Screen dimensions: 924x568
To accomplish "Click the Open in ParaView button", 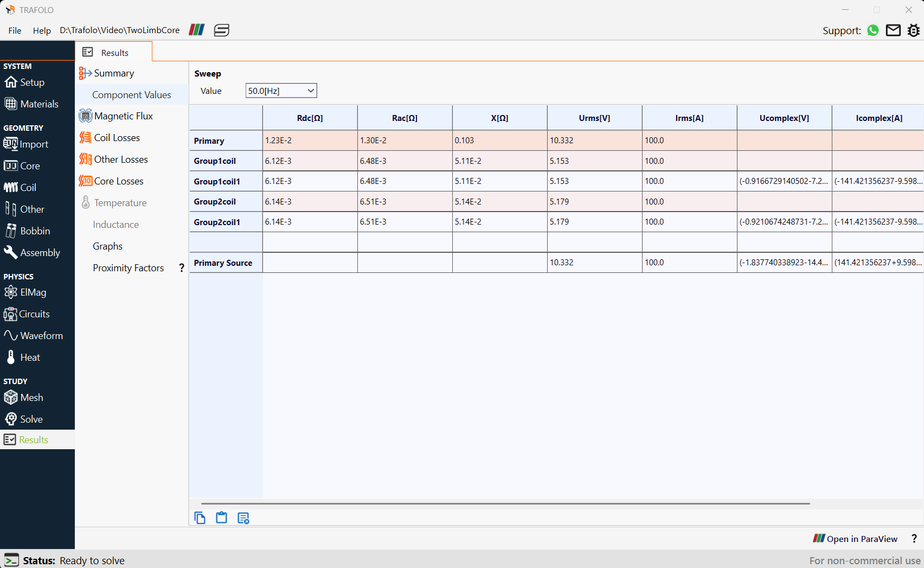I will 855,539.
